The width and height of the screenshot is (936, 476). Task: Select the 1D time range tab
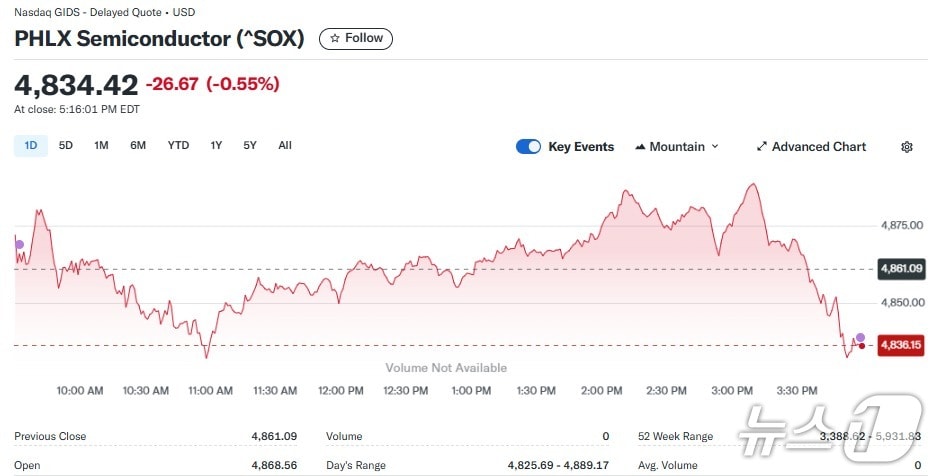click(x=30, y=145)
